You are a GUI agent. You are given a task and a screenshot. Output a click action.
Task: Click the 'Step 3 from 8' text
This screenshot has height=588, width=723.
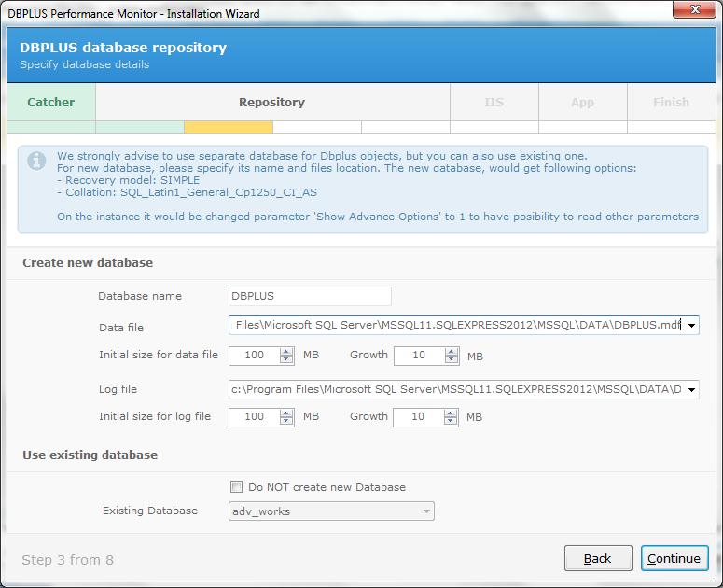[67, 560]
